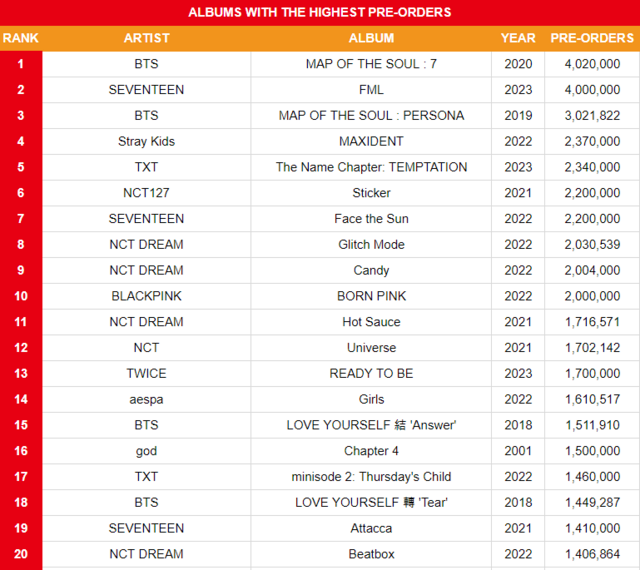640x570 pixels.
Task: Select album 'LOVE YOURSELF 轉 Tear'
Action: point(371,502)
